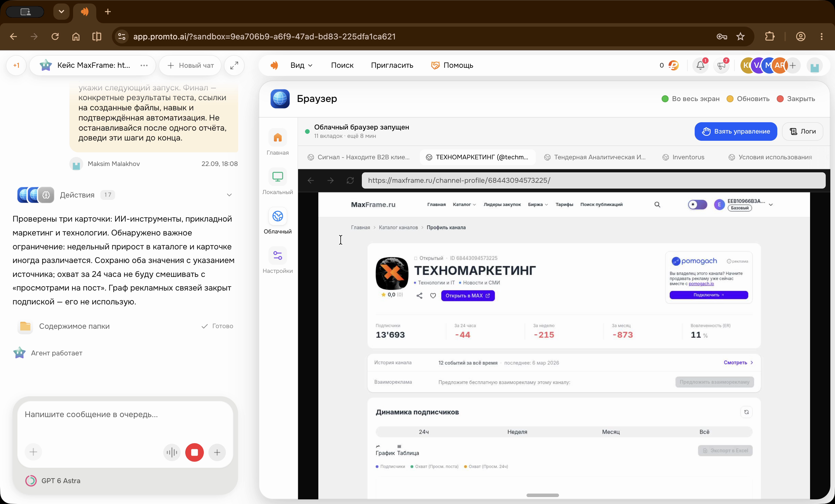The image size is (835, 504).
Task: Click Каталог каналов breadcrumb
Action: point(398,227)
